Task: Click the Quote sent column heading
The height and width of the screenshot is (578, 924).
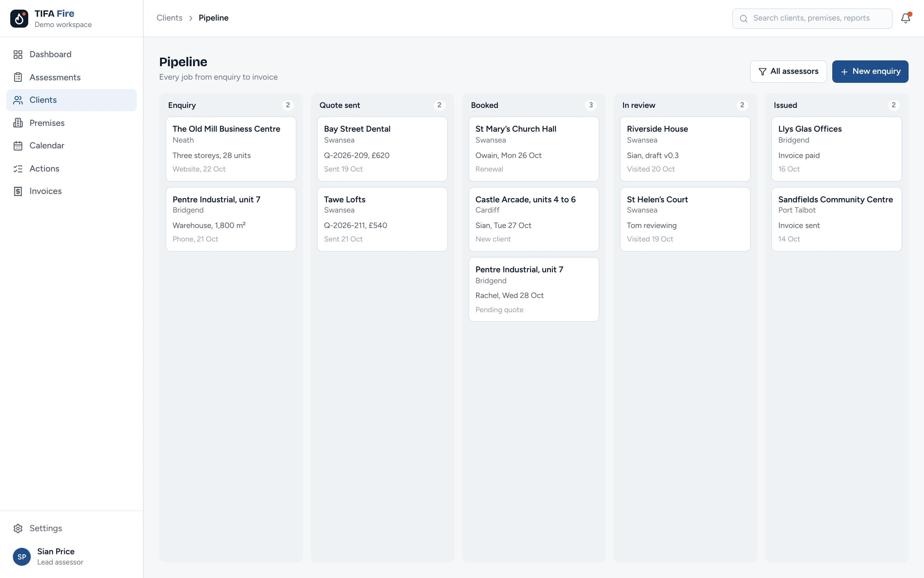Action: 339,105
